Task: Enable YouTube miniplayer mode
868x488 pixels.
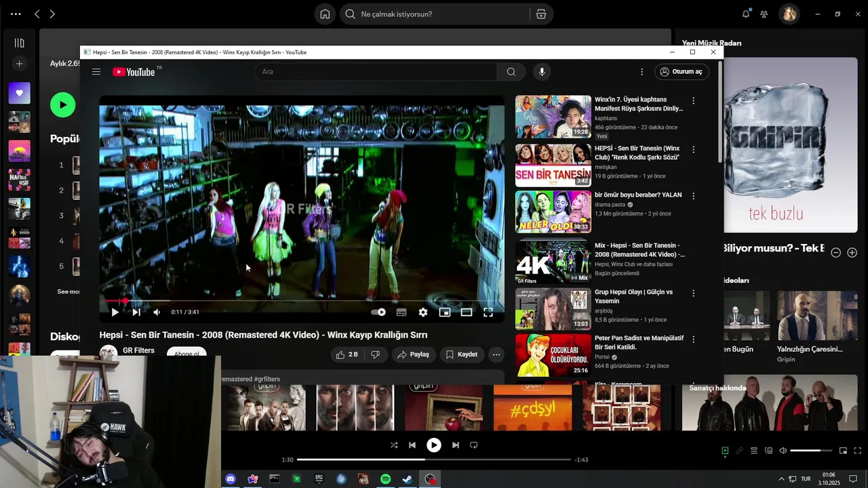Action: [x=445, y=312]
